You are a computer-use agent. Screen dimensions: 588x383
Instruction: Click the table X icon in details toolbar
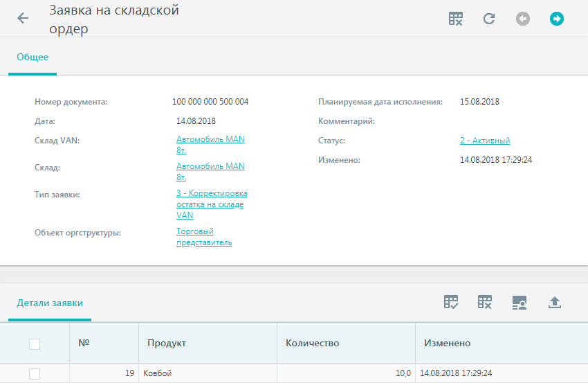[484, 302]
